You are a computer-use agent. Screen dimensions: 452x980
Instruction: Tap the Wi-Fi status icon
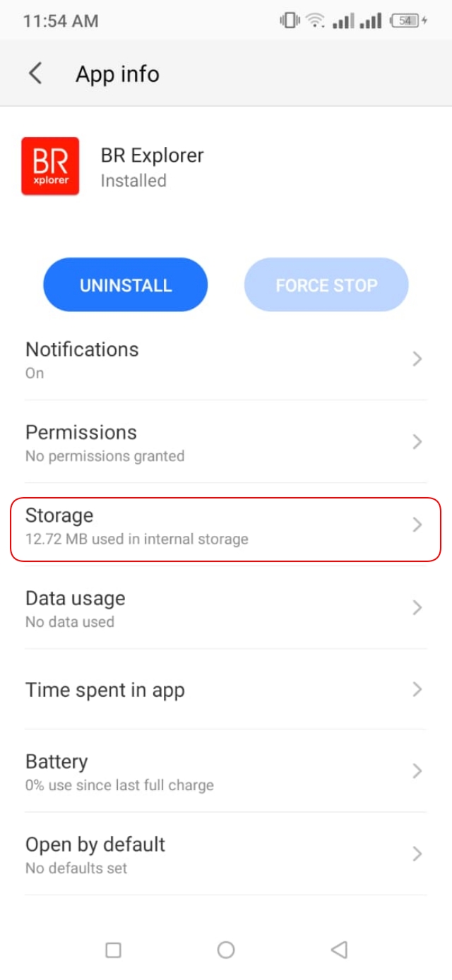pyautogui.click(x=315, y=20)
